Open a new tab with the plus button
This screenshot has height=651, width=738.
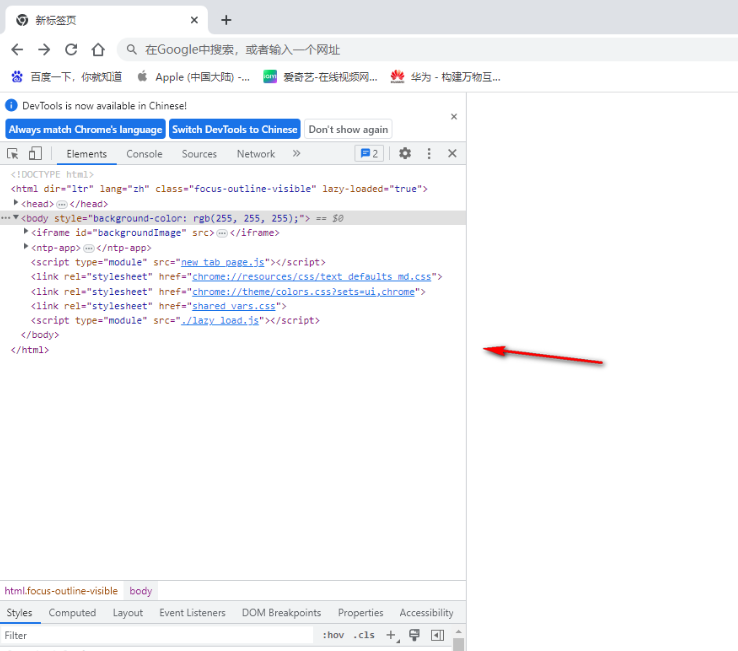pos(226,20)
